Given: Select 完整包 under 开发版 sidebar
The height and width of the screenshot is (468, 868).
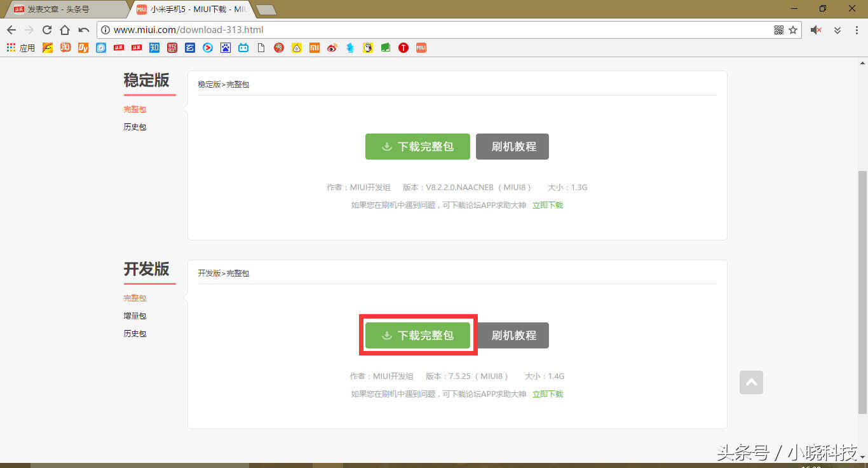Looking at the screenshot, I should pos(135,298).
